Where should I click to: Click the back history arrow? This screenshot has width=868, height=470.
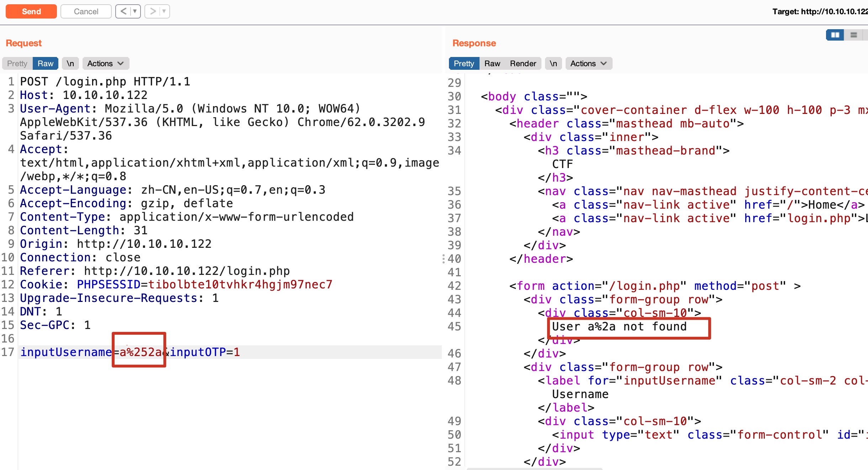[123, 11]
